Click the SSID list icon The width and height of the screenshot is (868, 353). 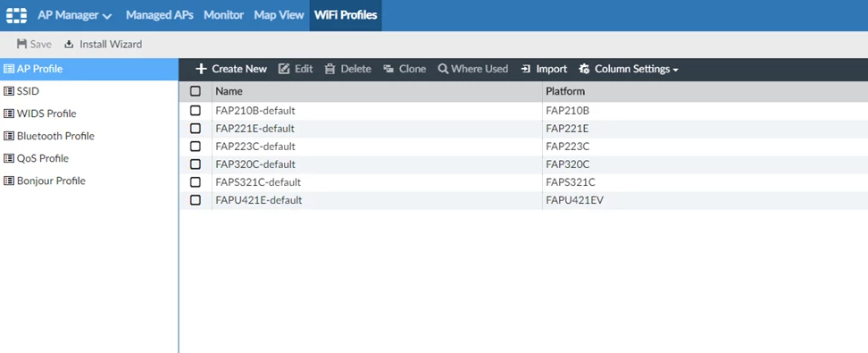tap(9, 91)
